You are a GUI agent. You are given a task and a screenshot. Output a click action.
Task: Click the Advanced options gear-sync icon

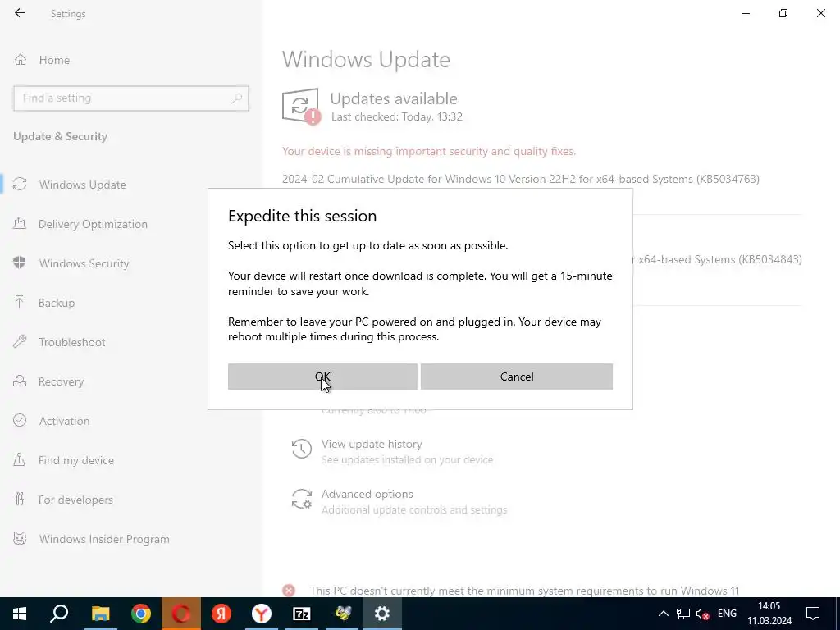click(302, 499)
